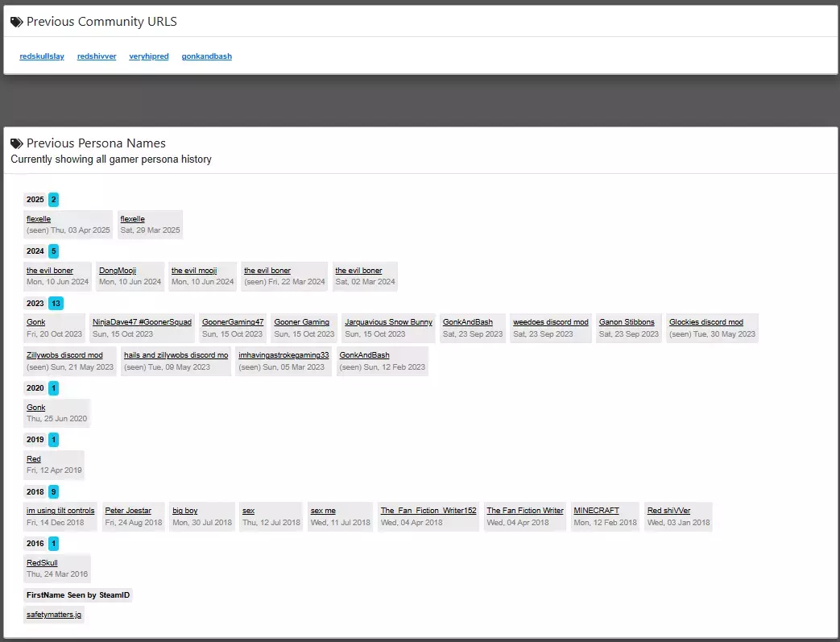Click the tag icon beside Previous Community URLS
This screenshot has width=840, height=642.
[x=17, y=22]
